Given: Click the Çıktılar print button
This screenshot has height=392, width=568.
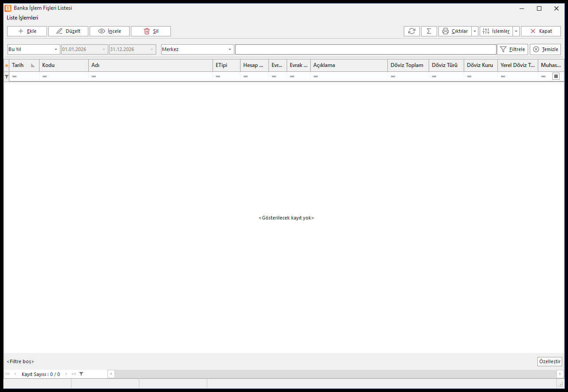Looking at the screenshot, I should (455, 31).
